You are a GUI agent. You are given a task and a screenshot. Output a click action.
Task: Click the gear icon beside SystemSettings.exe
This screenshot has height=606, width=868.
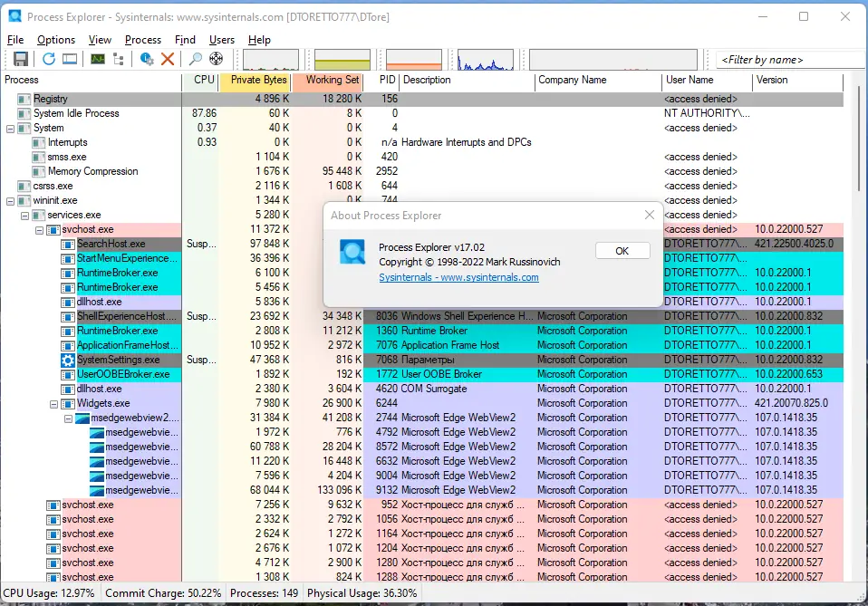click(x=68, y=361)
